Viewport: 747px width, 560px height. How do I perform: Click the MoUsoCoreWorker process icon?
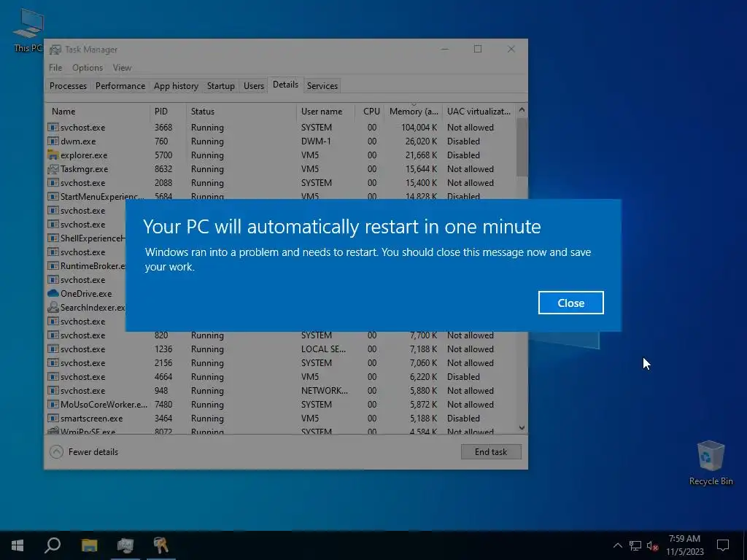53,404
